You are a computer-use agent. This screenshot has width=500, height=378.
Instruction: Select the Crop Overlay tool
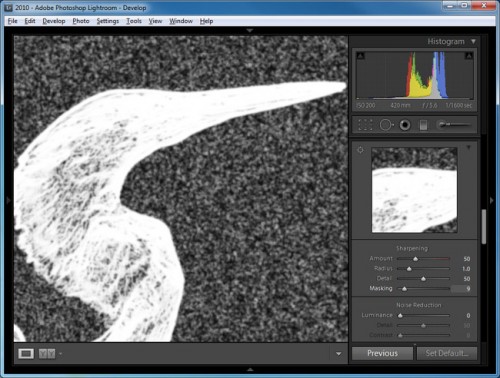365,125
